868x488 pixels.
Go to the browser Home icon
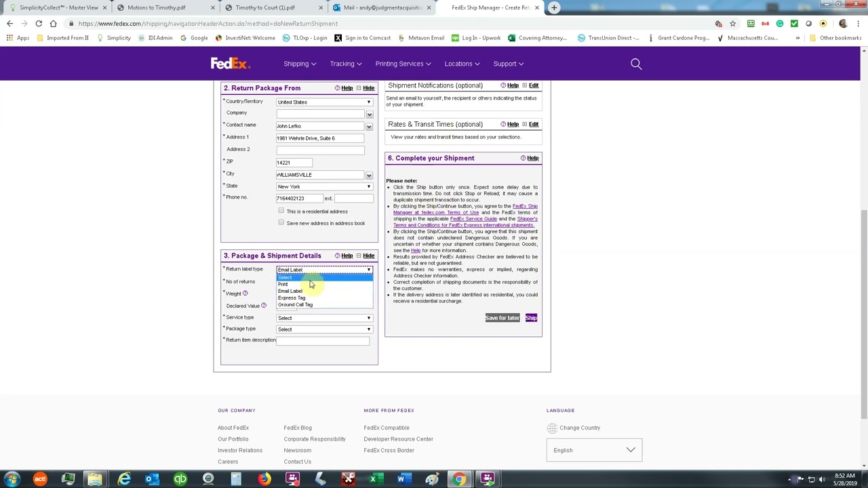coord(53,24)
